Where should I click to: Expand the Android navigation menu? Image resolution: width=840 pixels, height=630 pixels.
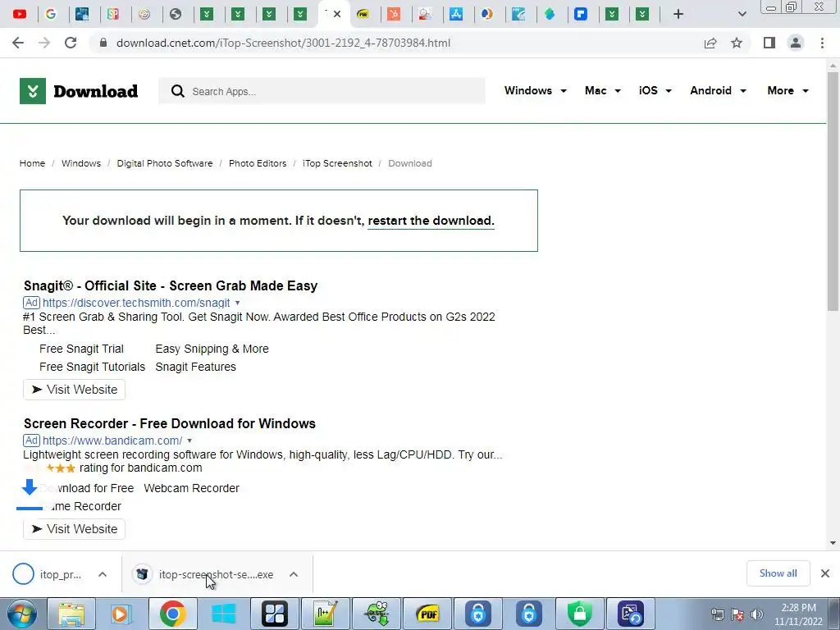pyautogui.click(x=718, y=90)
